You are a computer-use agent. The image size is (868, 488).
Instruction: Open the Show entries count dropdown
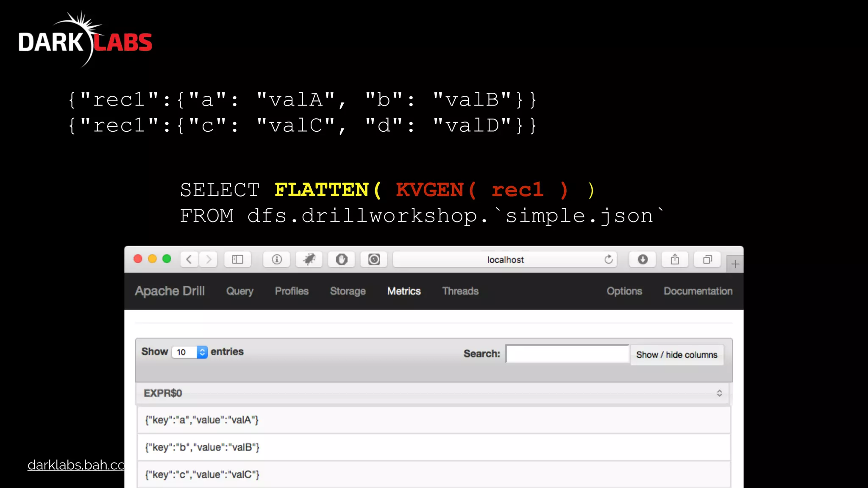(x=189, y=352)
